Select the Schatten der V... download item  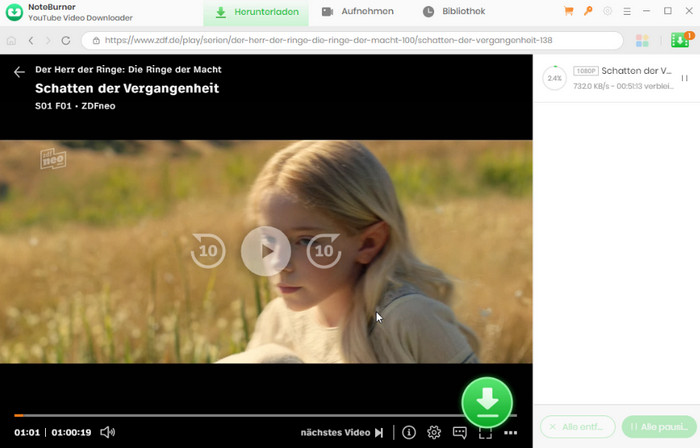(x=617, y=78)
